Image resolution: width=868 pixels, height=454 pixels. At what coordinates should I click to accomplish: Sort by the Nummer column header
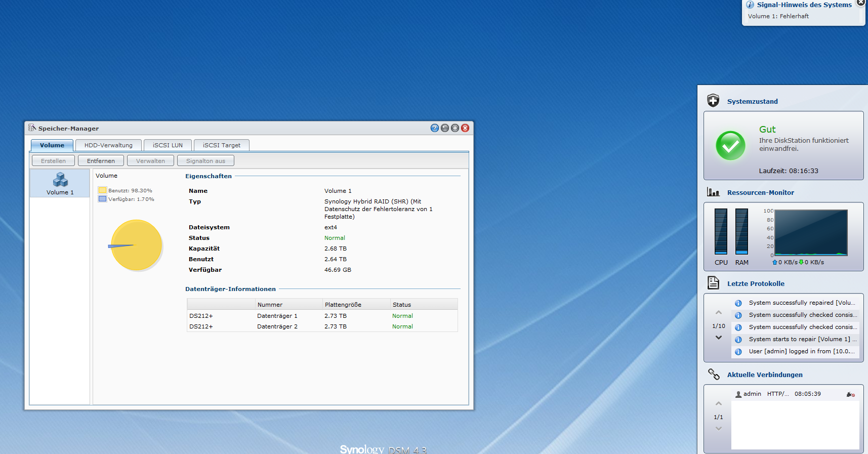pos(289,304)
